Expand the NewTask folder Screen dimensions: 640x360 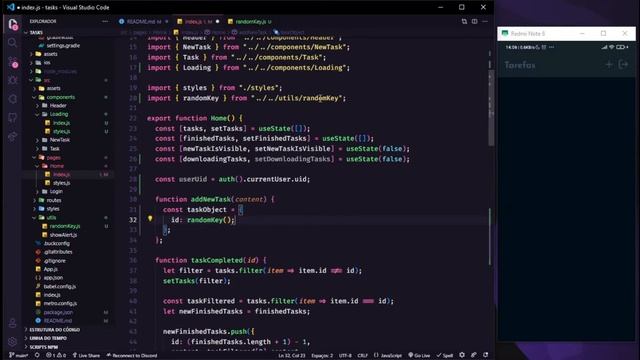coord(60,140)
